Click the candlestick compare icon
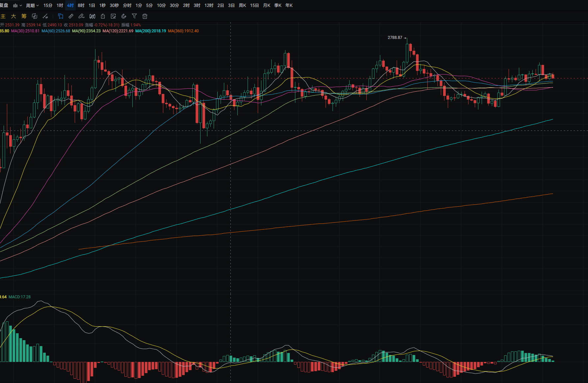This screenshot has width=588, height=383. coord(93,16)
